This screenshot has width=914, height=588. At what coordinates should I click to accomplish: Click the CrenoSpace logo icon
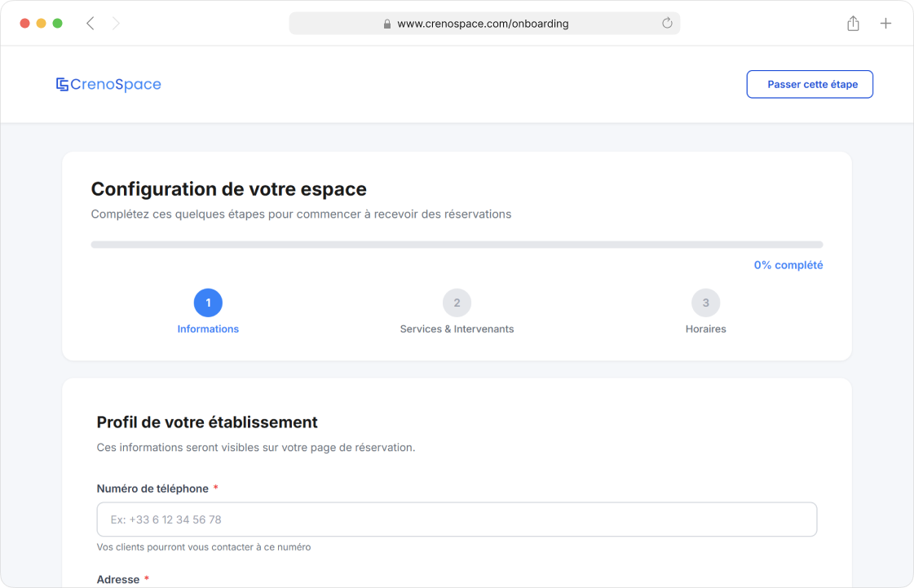[64, 83]
